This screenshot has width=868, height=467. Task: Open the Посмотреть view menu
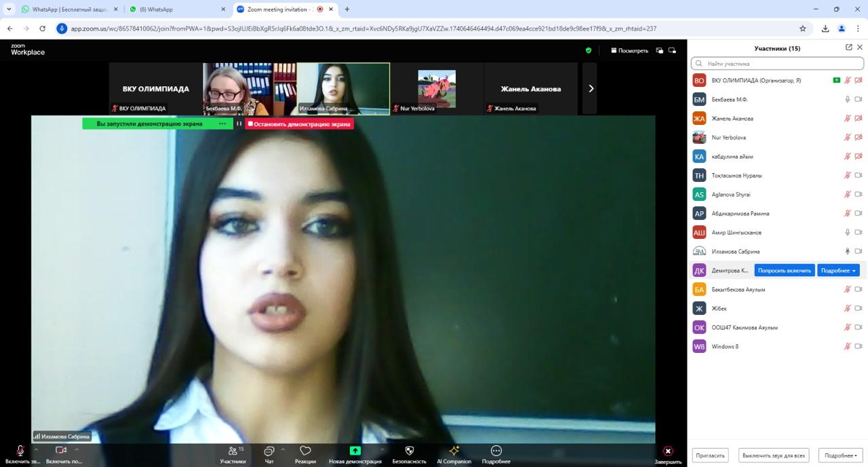[x=629, y=50]
